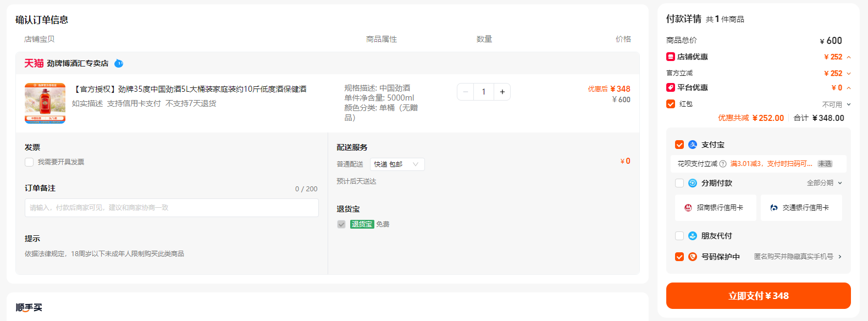Screen dimensions: 868x321
Task: Select 交通银行信用卡 payment option
Action: tap(801, 208)
